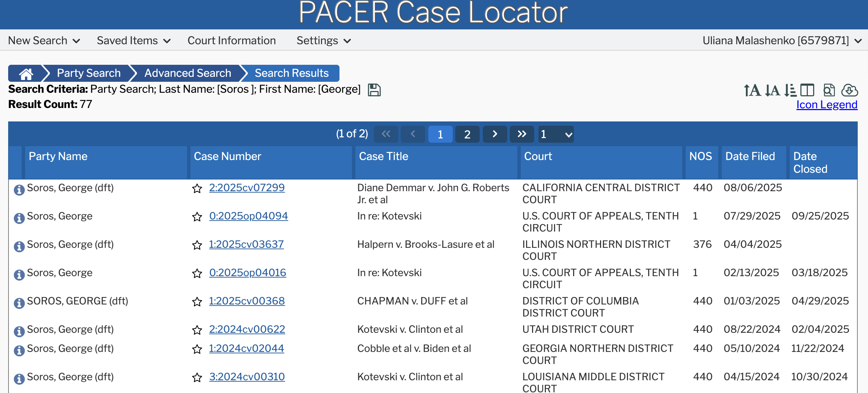This screenshot has height=393, width=868.
Task: Click the decrease font size icon
Action: click(x=772, y=90)
